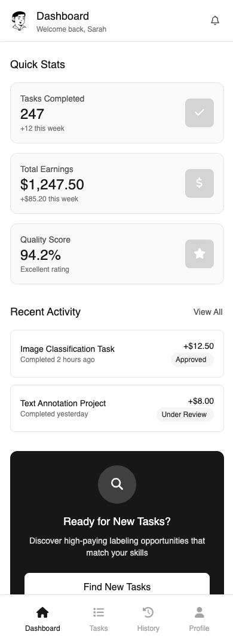Viewport: 233px width, 644px height.
Task: Click Sarah's profile avatar picture
Action: [19, 20]
